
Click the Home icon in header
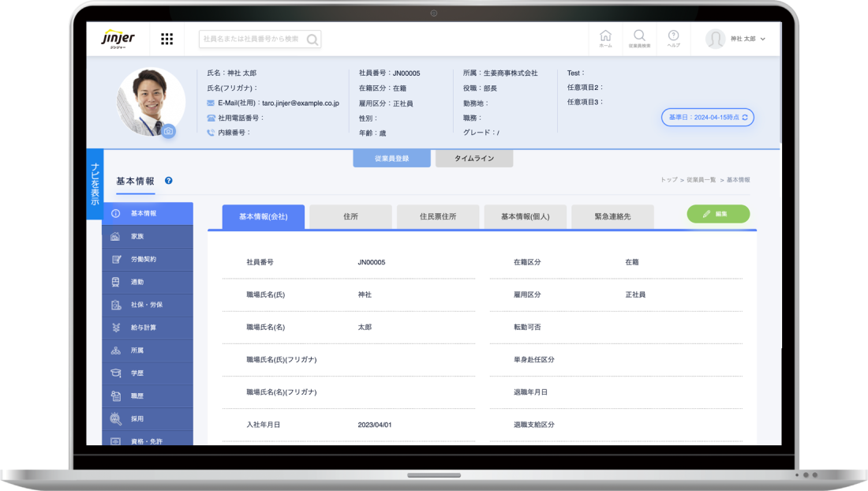click(605, 38)
